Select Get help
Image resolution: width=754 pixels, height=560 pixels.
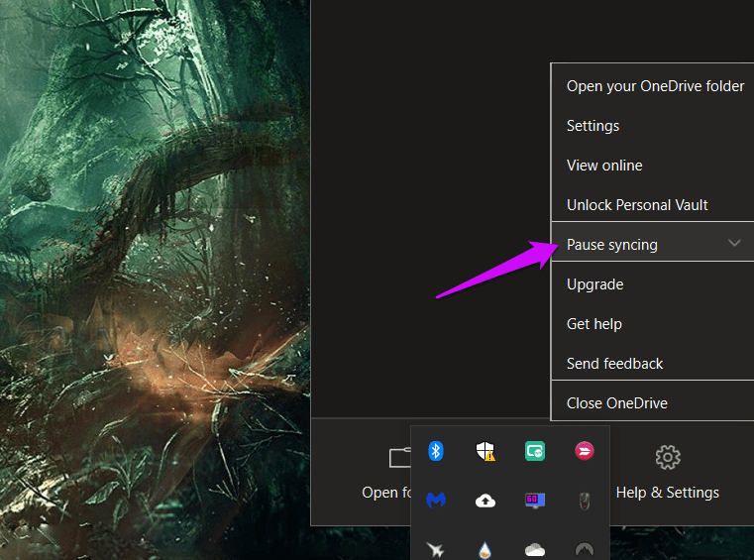653,324
